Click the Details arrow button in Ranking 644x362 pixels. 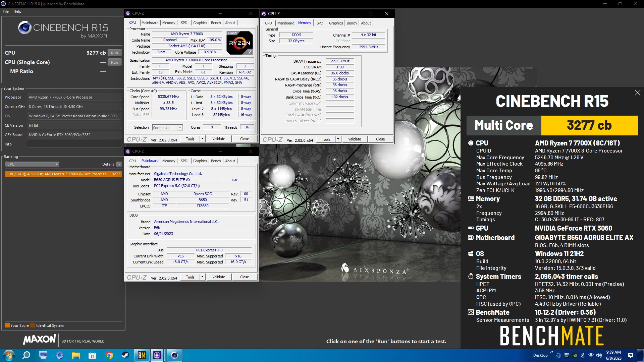[x=119, y=164]
